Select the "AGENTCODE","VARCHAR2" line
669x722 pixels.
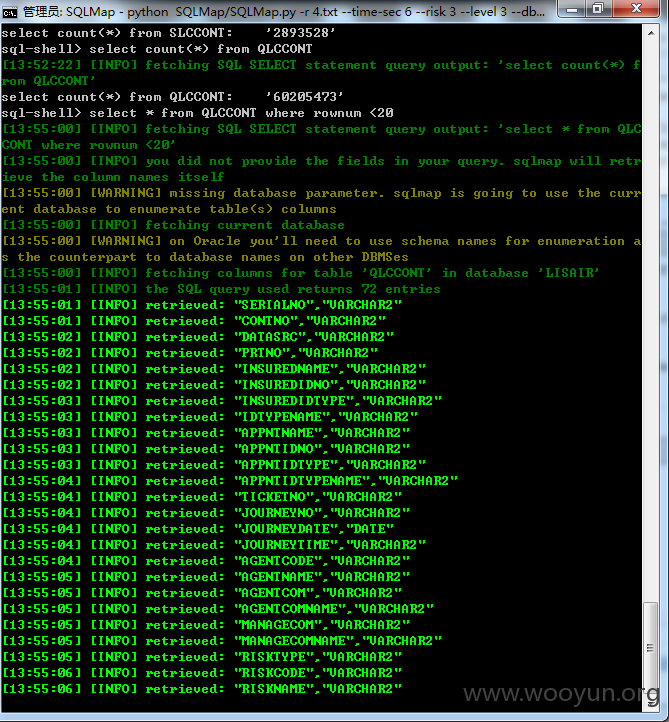206,561
